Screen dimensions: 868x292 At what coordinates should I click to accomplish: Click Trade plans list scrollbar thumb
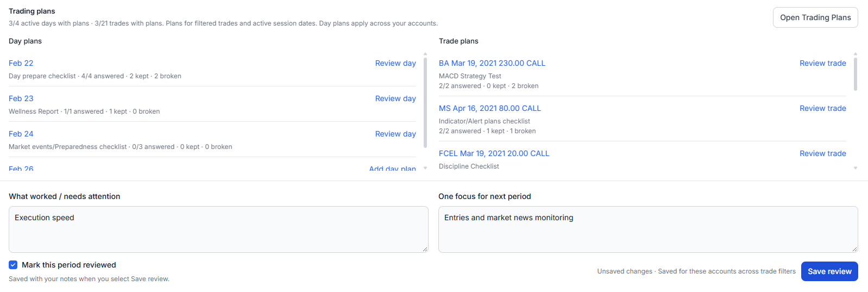click(x=856, y=74)
